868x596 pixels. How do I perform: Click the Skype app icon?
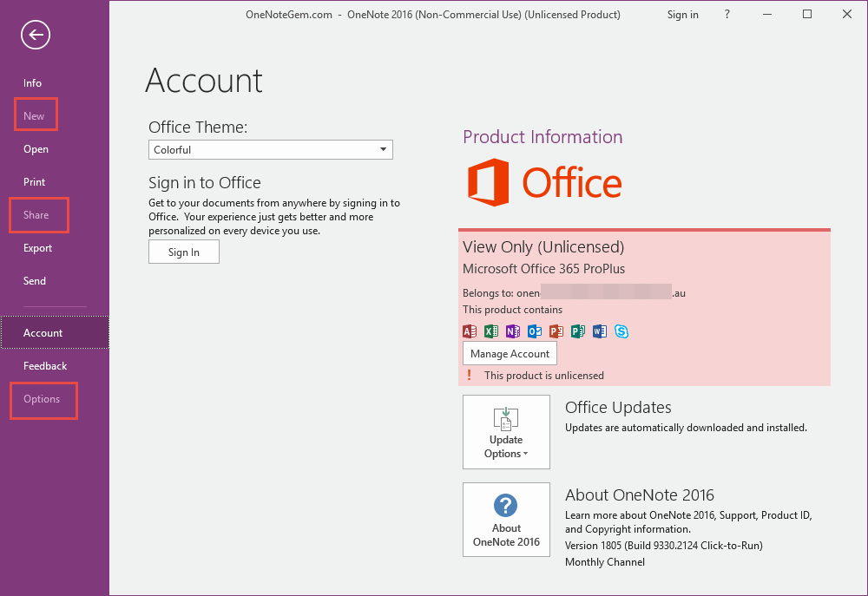[621, 331]
